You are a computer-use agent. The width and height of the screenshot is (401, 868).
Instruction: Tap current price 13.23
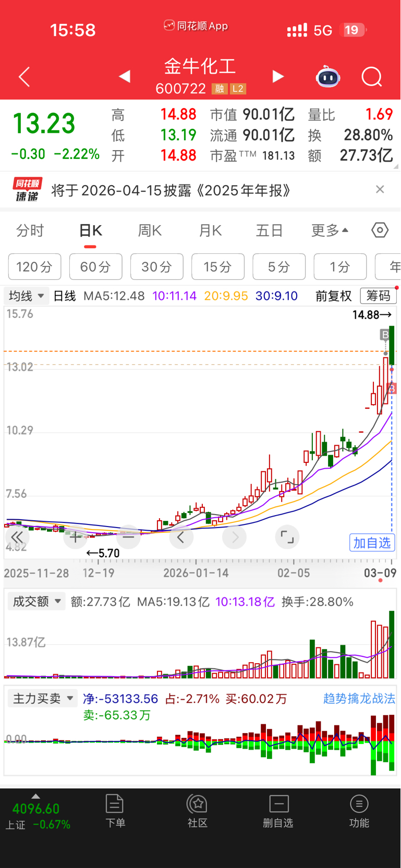[44, 124]
